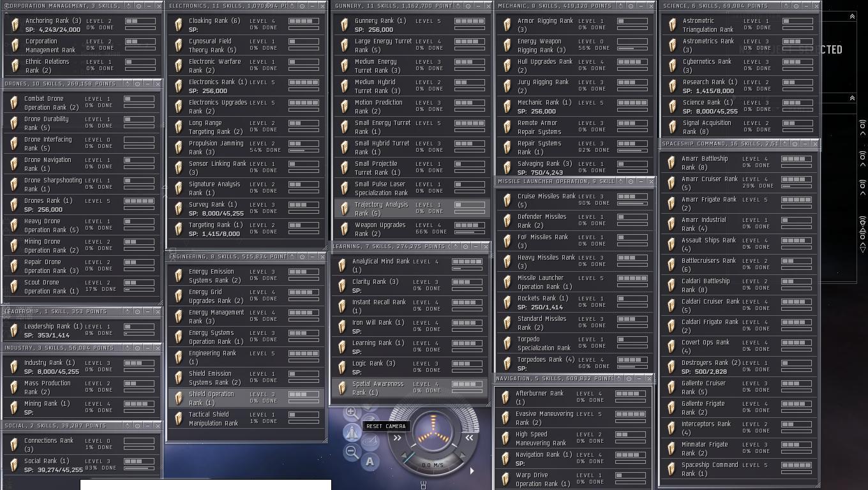Image resolution: width=868 pixels, height=490 pixels.
Task: Click the Amarr Battleship skill book icon
Action: 671,163
